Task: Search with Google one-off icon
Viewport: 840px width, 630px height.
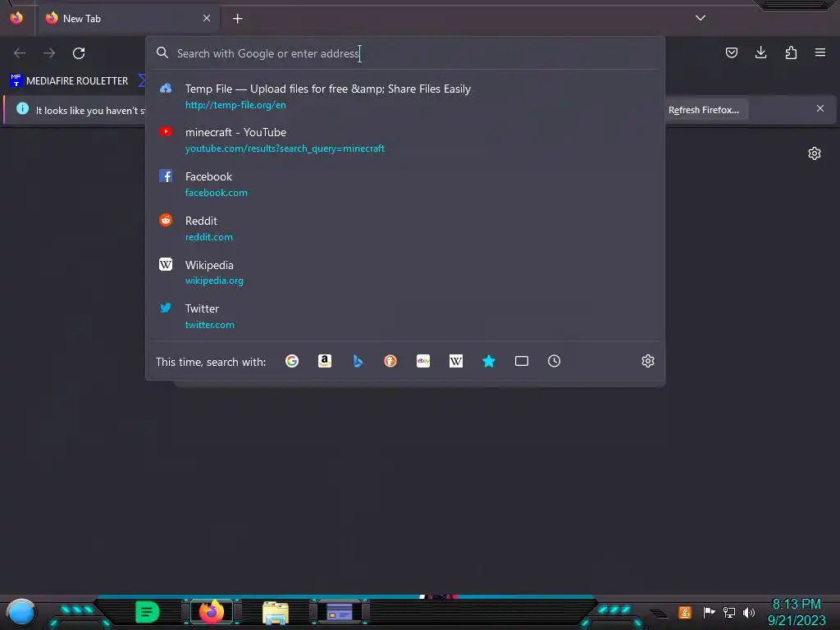Action: tap(292, 361)
